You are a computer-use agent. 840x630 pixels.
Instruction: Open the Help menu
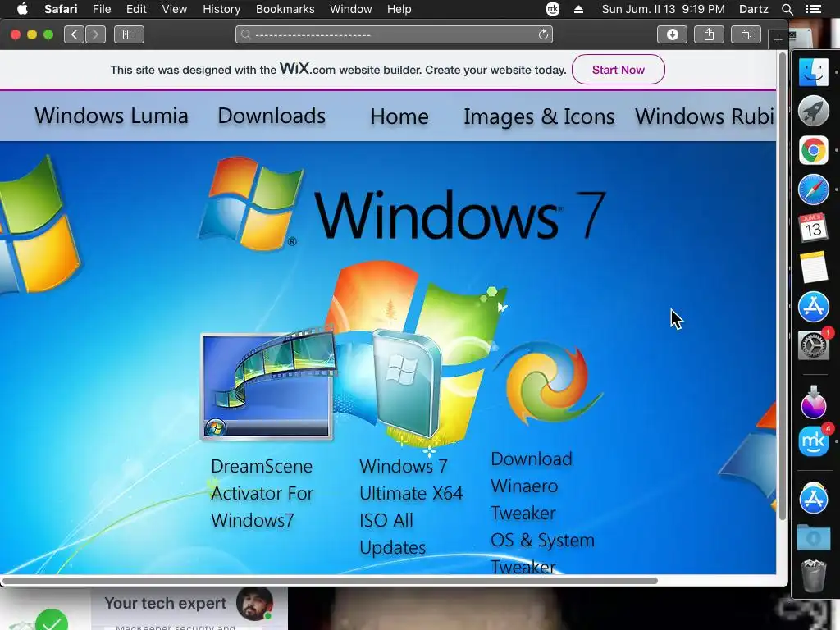pos(399,9)
